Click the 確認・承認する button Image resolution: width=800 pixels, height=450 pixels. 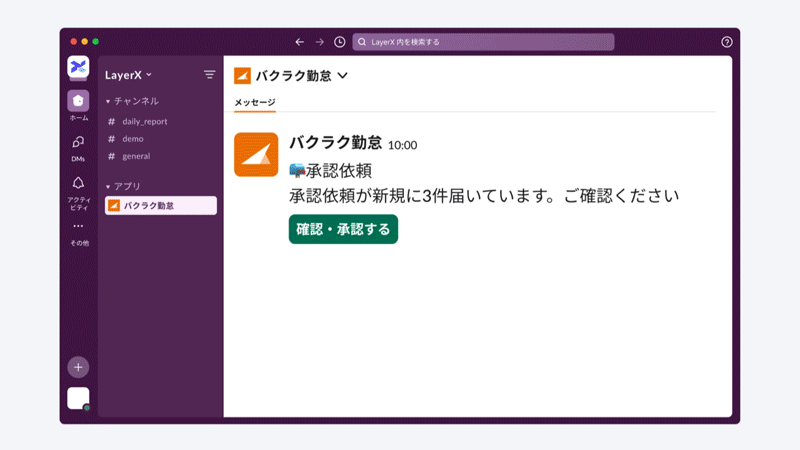(x=343, y=229)
